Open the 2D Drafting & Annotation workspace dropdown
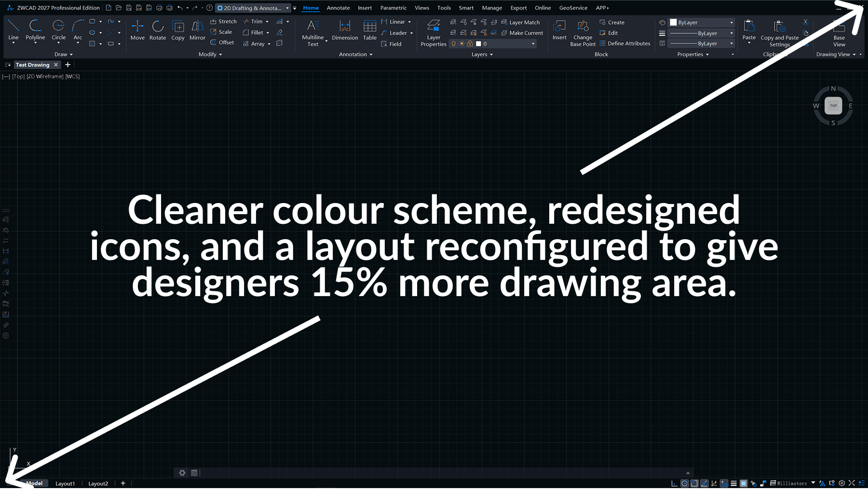 point(287,8)
